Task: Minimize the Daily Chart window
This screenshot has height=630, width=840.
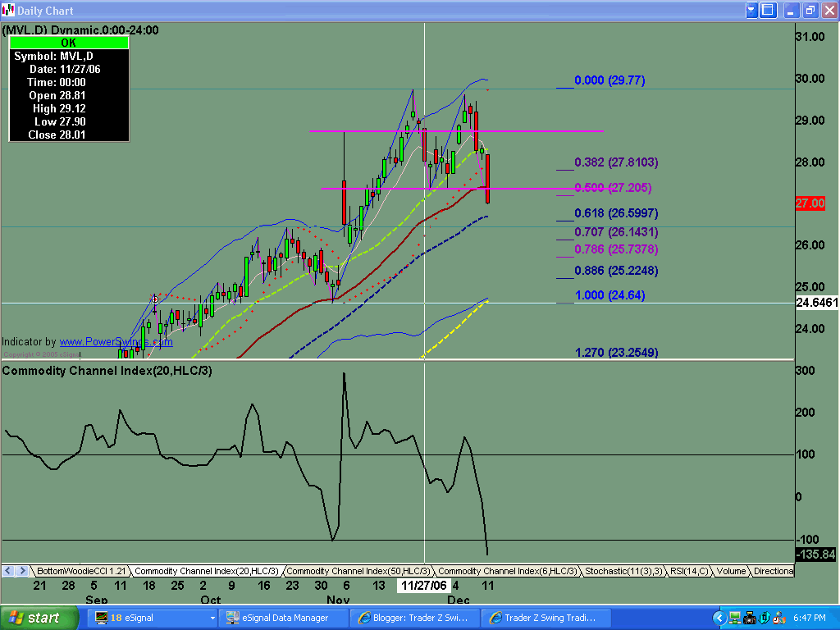Action: [791, 10]
